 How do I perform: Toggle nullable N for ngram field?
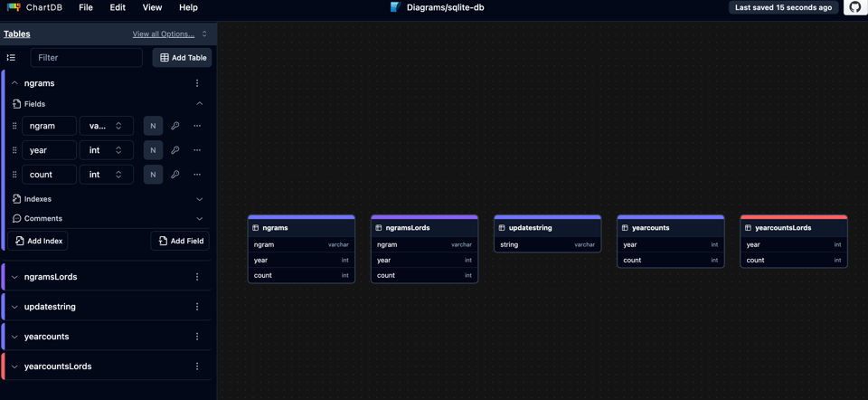point(154,126)
